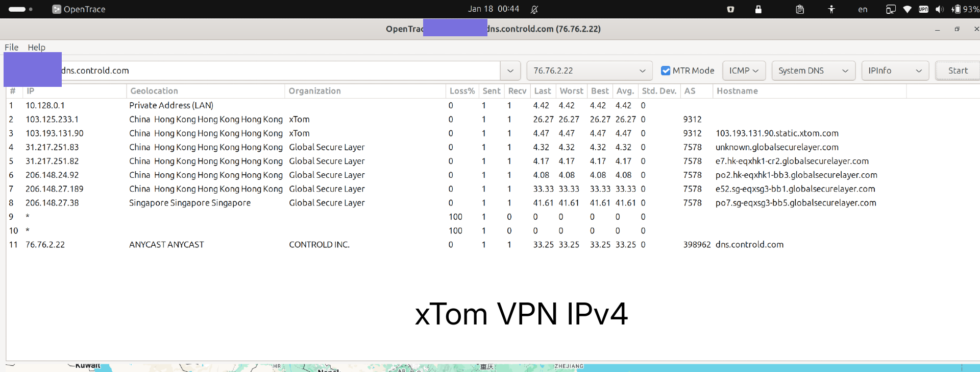980x372 pixels.
Task: Expand the target host history dropdown arrow
Action: click(x=510, y=71)
